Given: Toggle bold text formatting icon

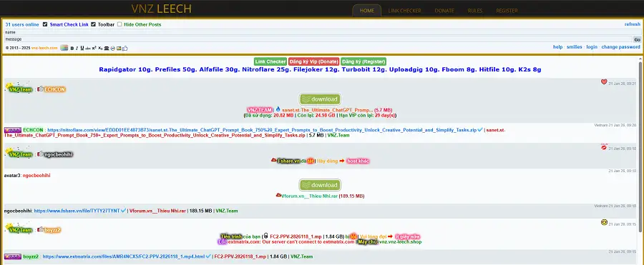Looking at the screenshot, I should (72, 48).
